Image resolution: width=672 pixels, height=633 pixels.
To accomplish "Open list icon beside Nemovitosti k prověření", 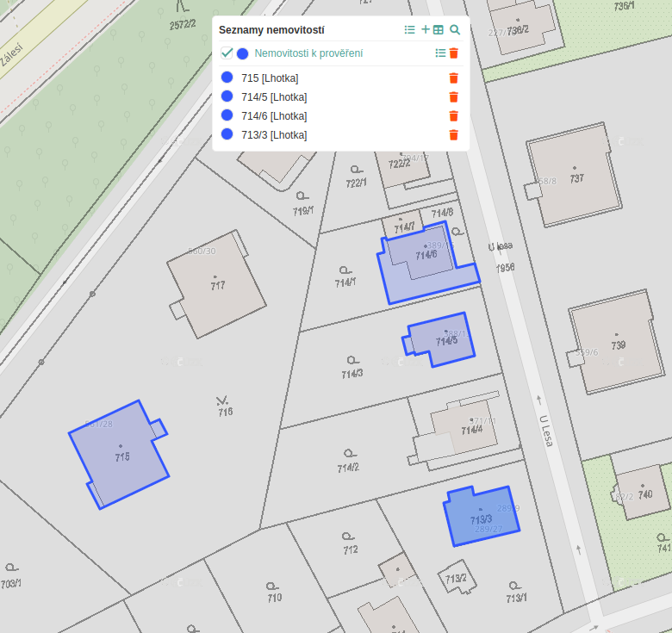I will 440,53.
